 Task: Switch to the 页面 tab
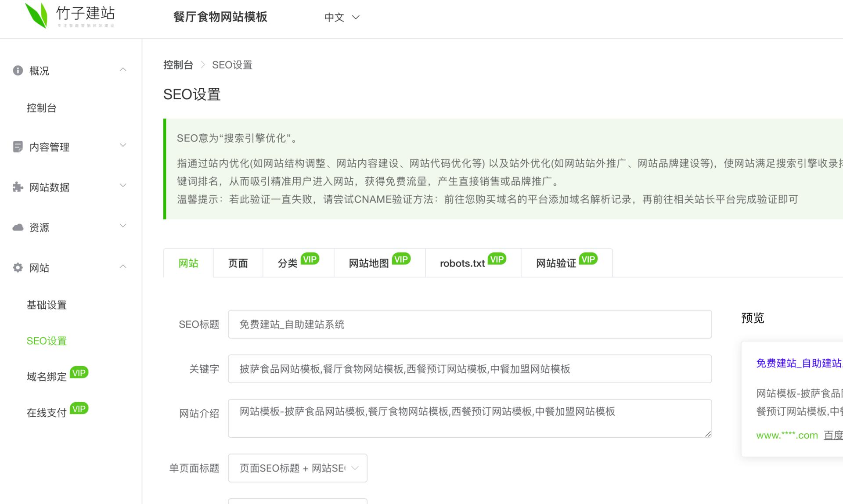click(x=238, y=263)
